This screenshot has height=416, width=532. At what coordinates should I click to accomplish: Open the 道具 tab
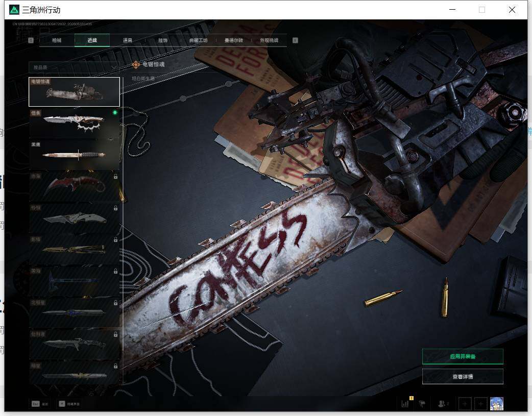(x=128, y=40)
